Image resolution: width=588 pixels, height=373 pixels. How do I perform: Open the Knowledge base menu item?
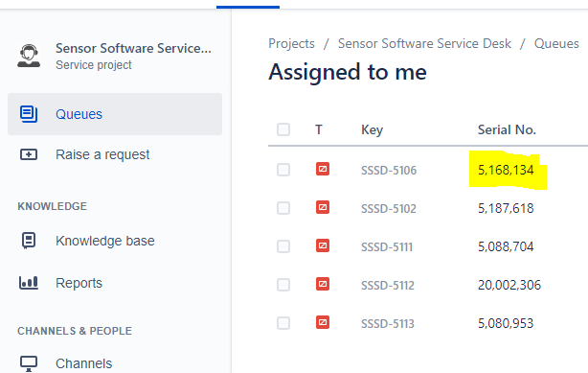[105, 241]
